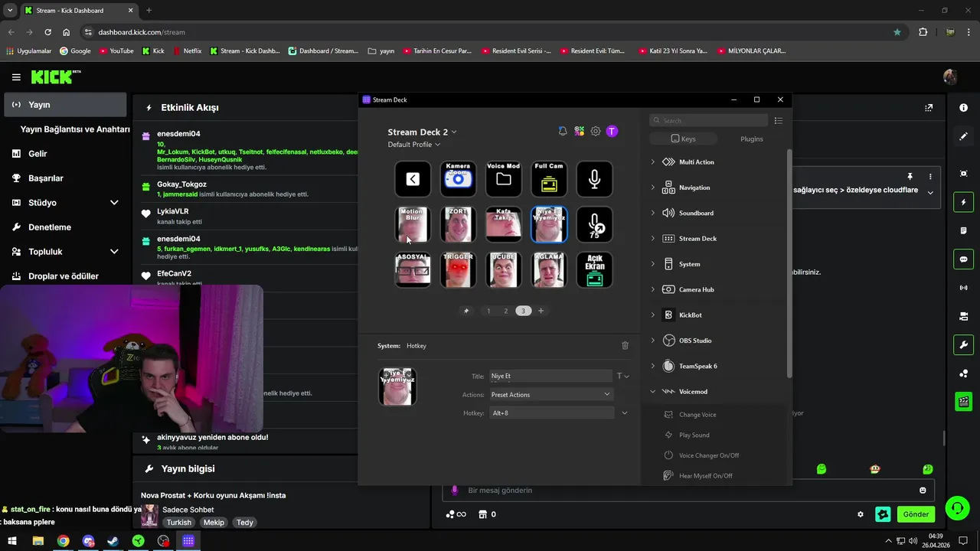Open the Voice Mod folder key
The width and height of the screenshot is (980, 551).
503,179
